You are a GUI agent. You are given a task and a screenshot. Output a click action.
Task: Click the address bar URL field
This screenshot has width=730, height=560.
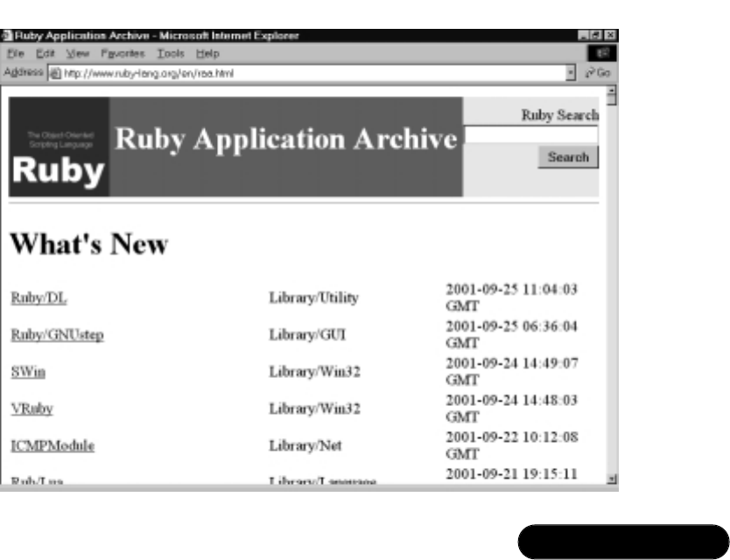pos(312,73)
